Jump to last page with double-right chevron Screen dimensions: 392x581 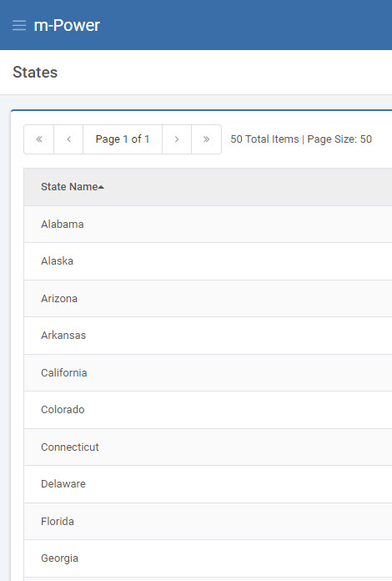[206, 139]
